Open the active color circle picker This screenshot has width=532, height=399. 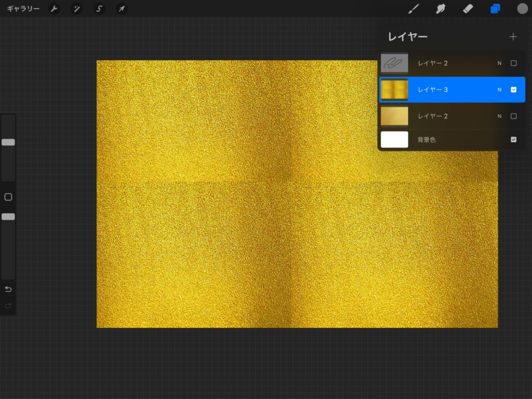[x=522, y=9]
